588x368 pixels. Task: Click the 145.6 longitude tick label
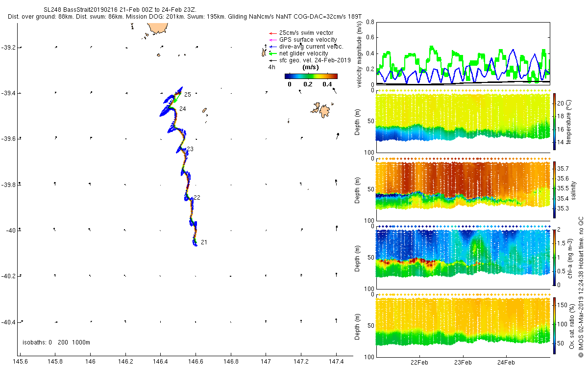coord(20,361)
